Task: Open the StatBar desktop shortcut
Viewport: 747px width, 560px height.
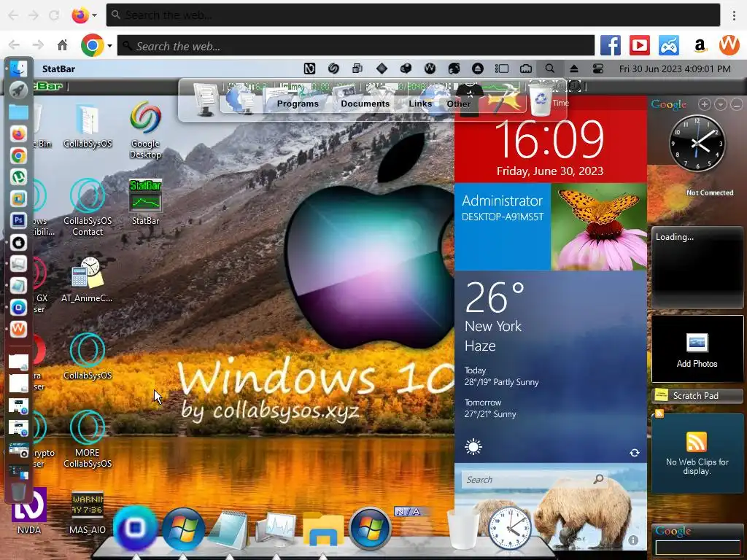Action: coord(145,202)
